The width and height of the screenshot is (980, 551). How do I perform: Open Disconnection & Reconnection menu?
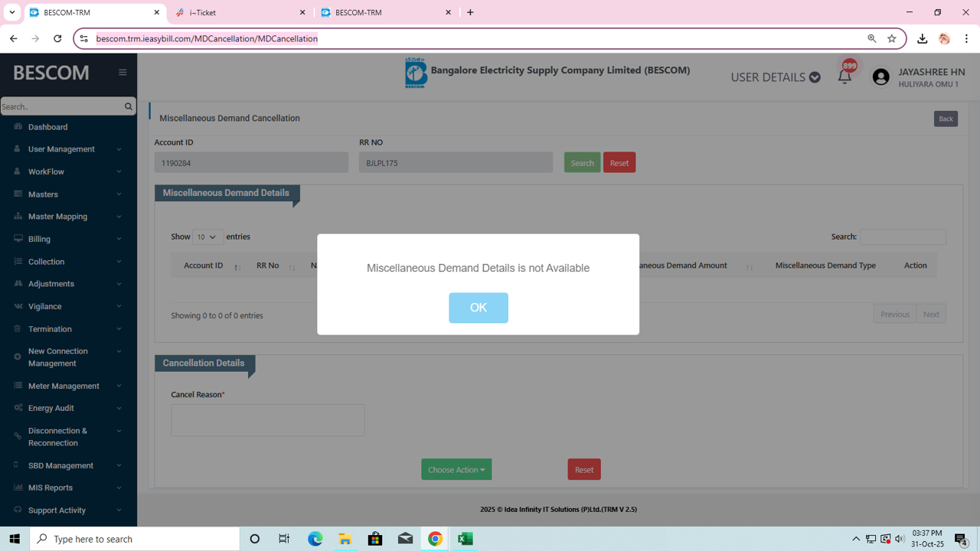(x=68, y=437)
